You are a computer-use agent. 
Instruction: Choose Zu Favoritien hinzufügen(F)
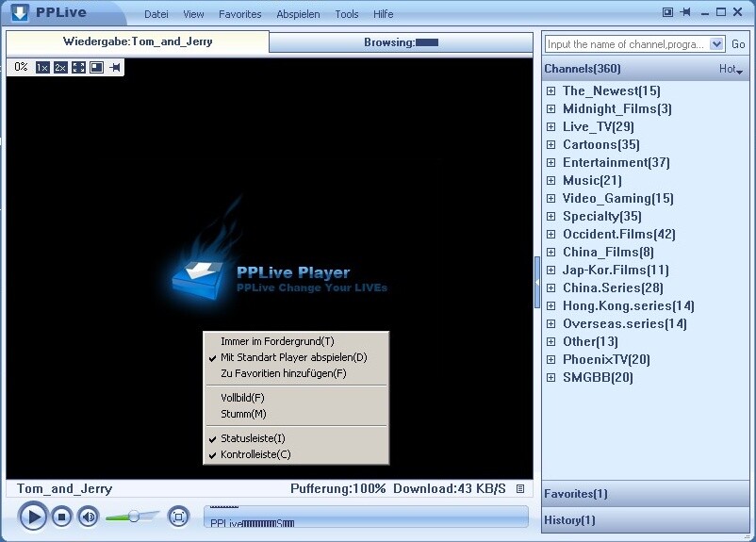tap(296, 373)
